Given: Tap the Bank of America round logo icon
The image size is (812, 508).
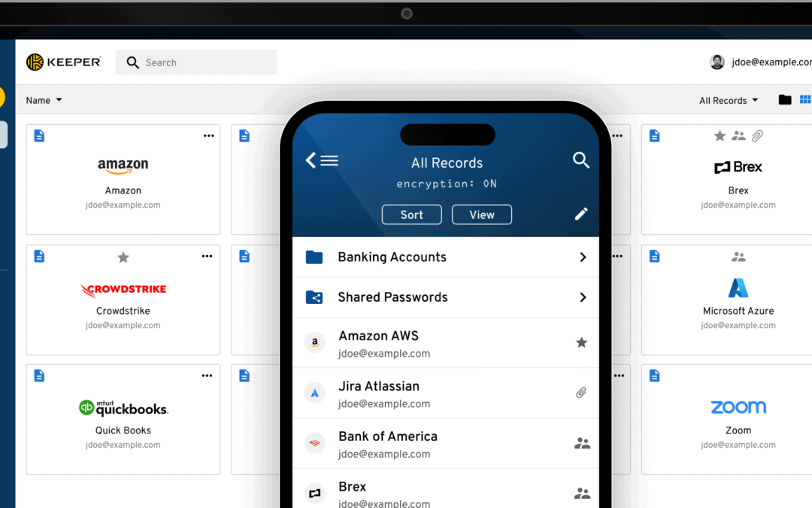Looking at the screenshot, I should [314, 443].
